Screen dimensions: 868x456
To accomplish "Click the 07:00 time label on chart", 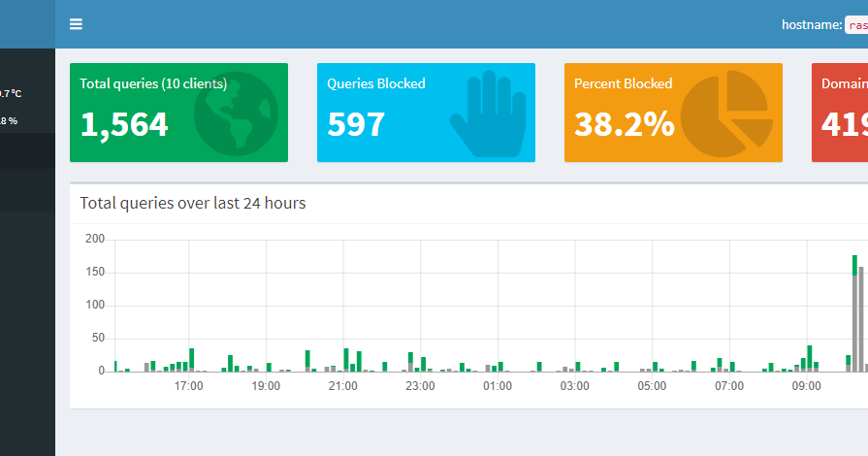I will pyautogui.click(x=729, y=386).
